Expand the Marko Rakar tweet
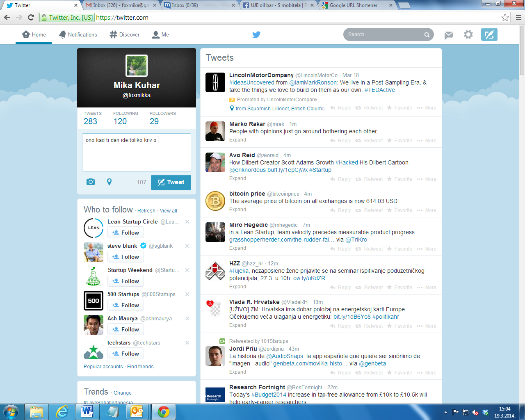The image size is (525, 420). [x=238, y=140]
